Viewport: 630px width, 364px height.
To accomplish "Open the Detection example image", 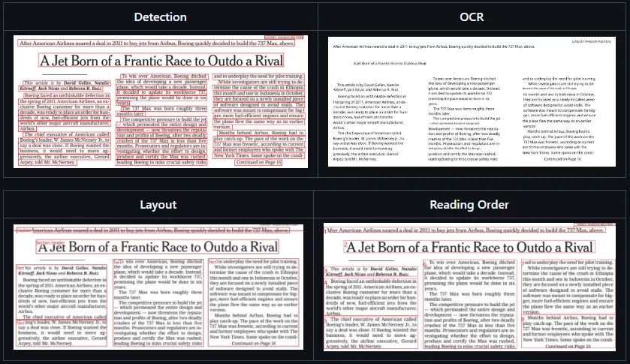I will [x=161, y=101].
